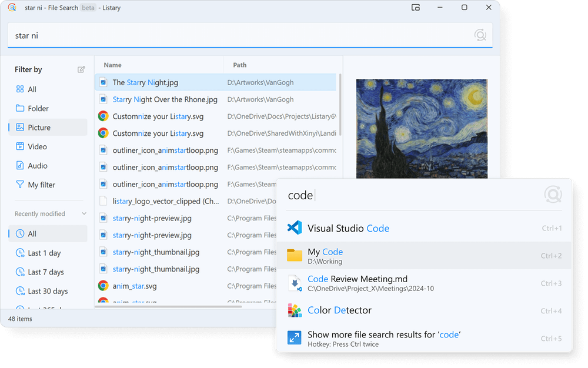The height and width of the screenshot is (368, 588).
Task: Click the Listary icon in the 'star ni' search field
Action: 480,35
